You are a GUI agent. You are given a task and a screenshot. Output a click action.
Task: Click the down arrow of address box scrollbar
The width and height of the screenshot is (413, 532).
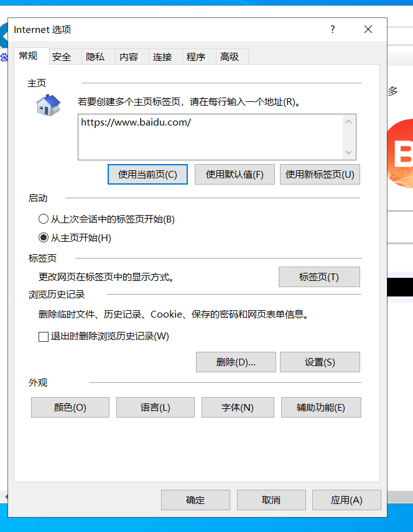point(349,152)
